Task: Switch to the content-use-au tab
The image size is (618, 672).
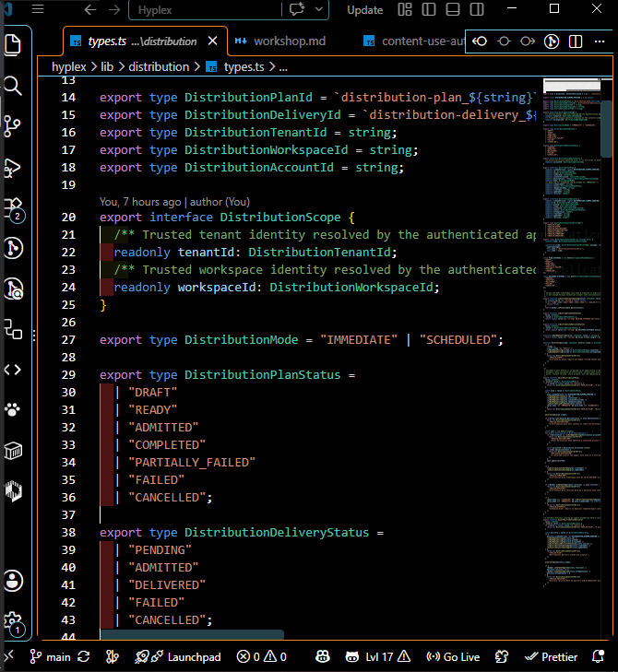Action: click(x=414, y=41)
